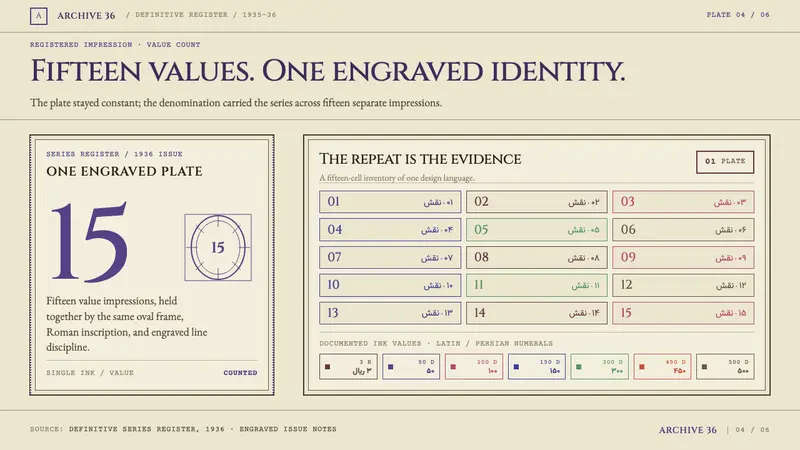Click THE REPEAT IS THE EVIDENCE heading
800x450 pixels.
tap(420, 159)
